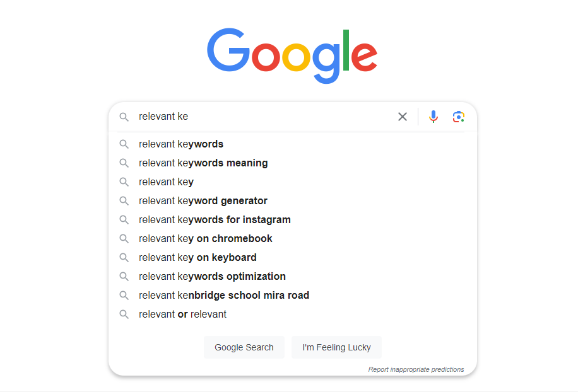Click magnifier icon beside "relevant or relevant"
This screenshot has width=578, height=392.
124,314
